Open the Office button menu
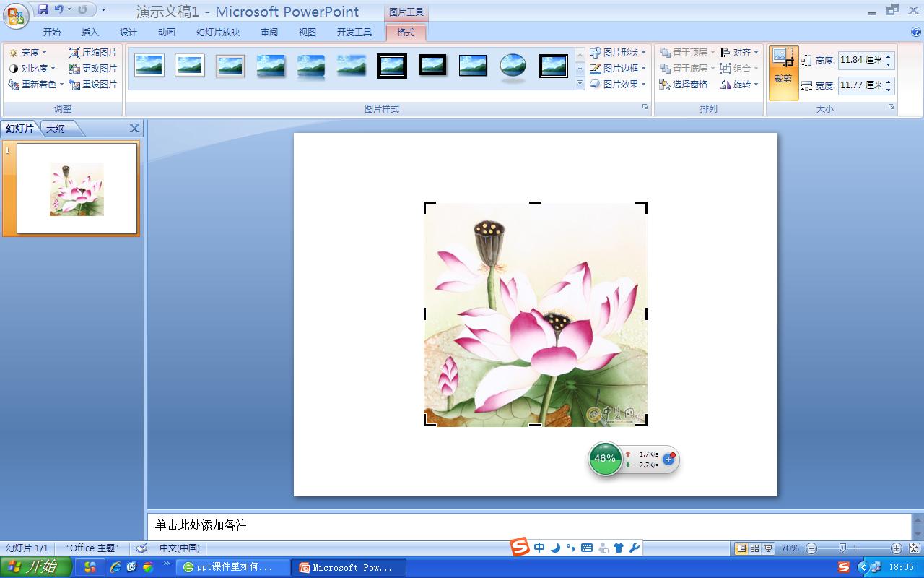The image size is (924, 578). 15,15
